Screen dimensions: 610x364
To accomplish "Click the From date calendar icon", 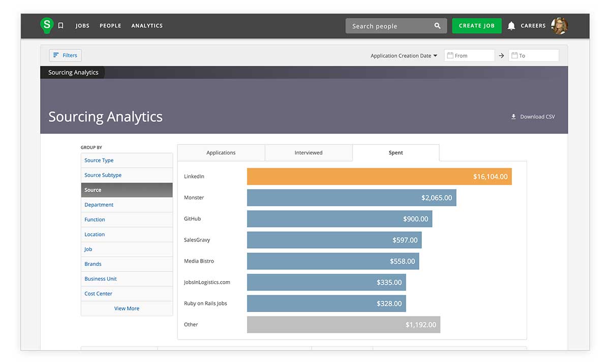I will [x=450, y=55].
